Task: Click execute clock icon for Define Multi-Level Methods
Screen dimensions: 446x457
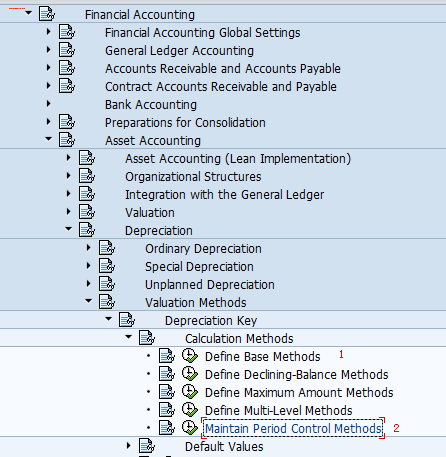Action: tap(190, 410)
